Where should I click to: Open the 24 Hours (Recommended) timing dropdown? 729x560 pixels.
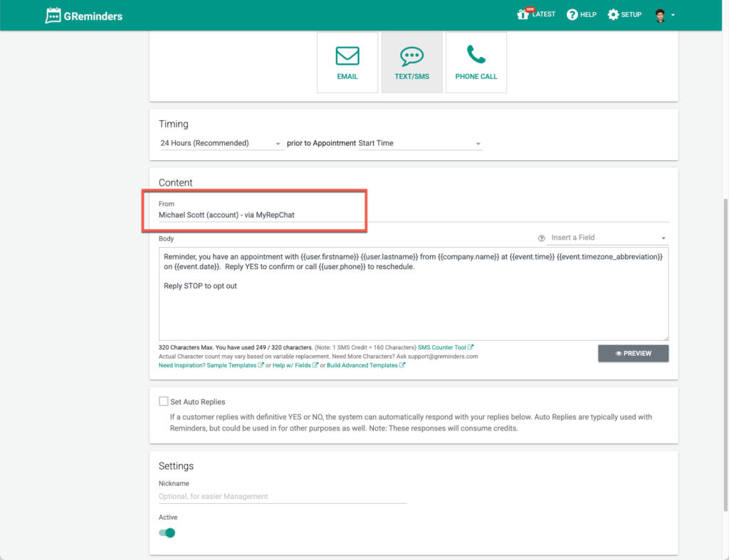[x=221, y=143]
